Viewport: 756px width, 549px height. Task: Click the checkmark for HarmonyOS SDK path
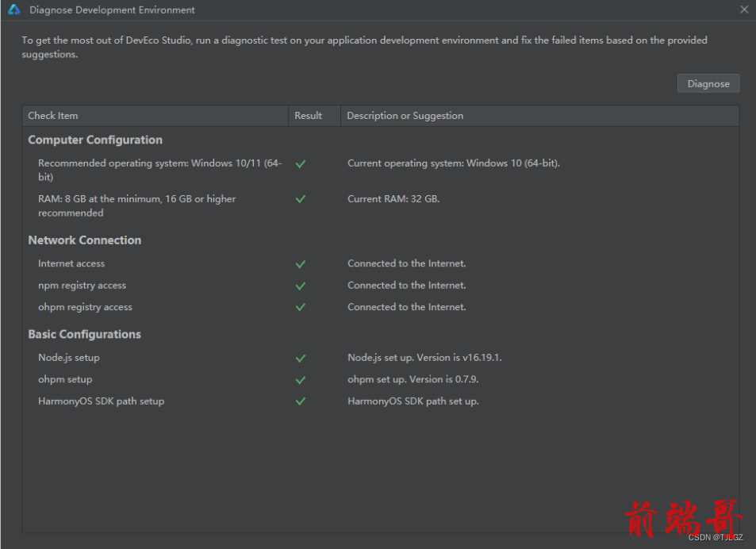click(x=301, y=401)
